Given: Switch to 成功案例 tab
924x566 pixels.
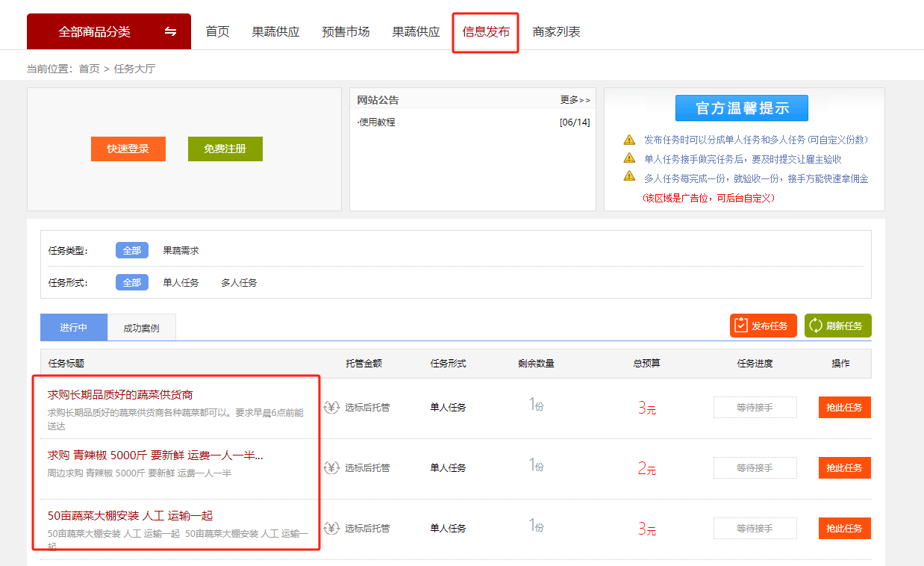Looking at the screenshot, I should (x=141, y=327).
